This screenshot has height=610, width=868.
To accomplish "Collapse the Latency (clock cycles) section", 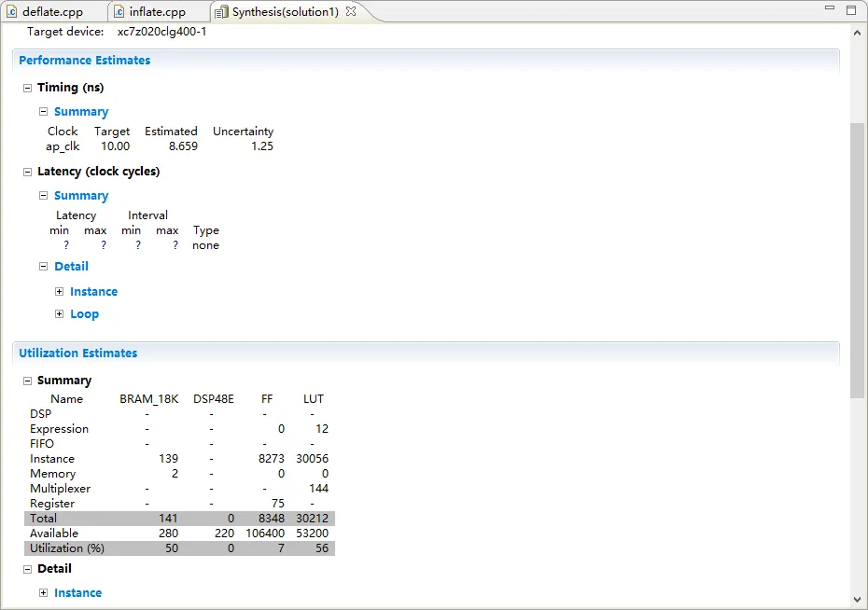I will pyautogui.click(x=27, y=172).
